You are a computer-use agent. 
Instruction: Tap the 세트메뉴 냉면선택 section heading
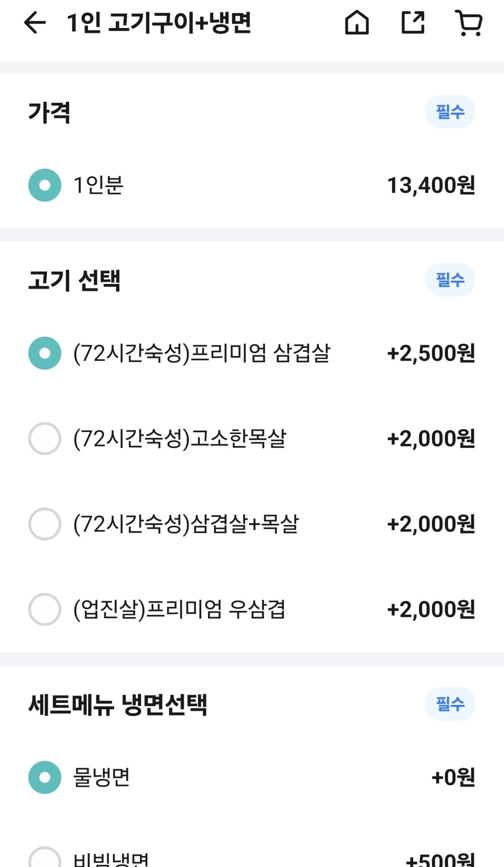click(x=118, y=704)
